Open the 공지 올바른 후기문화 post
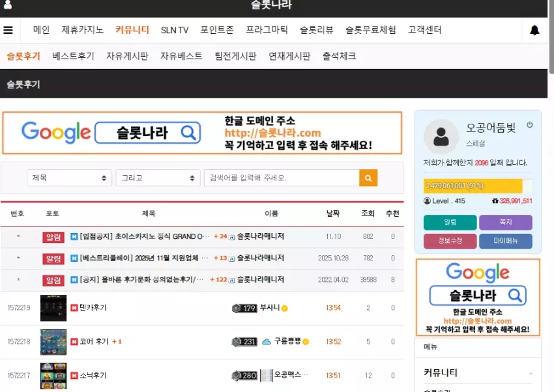This screenshot has height=392, width=554. pos(141,279)
